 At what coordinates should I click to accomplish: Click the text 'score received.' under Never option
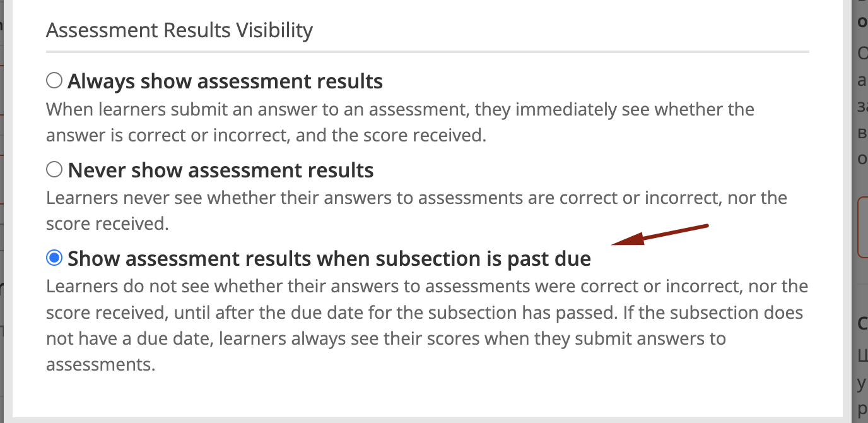tap(107, 224)
